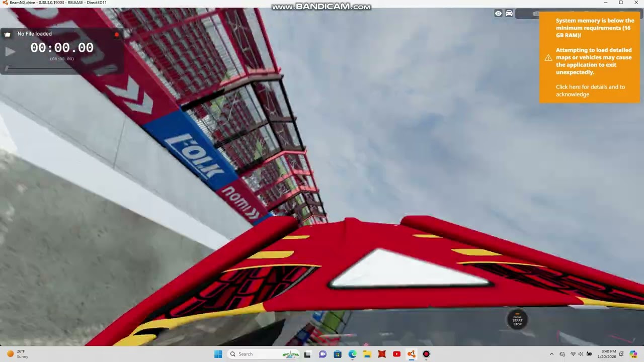The width and height of the screenshot is (644, 362).
Task: Open the red star-shaped app in the taskbar
Action: click(x=382, y=354)
